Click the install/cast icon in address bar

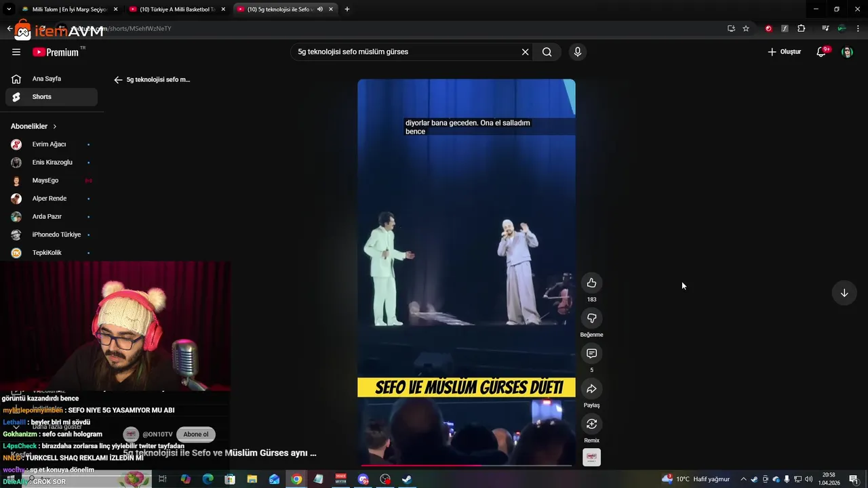point(731,28)
